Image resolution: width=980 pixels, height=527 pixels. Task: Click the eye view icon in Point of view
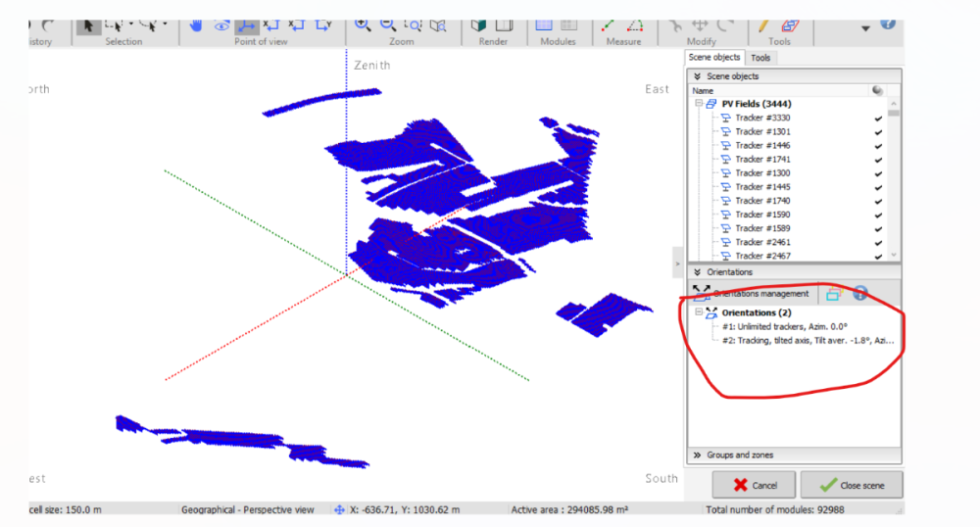220,25
